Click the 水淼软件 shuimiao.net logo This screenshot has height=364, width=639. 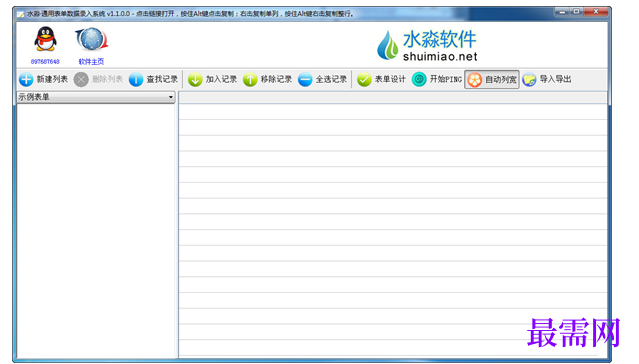(x=427, y=45)
